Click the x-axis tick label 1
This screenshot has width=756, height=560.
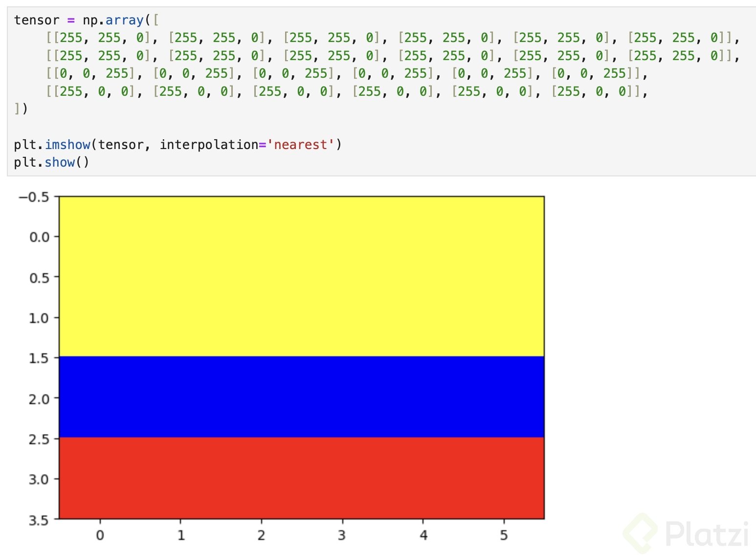click(181, 536)
